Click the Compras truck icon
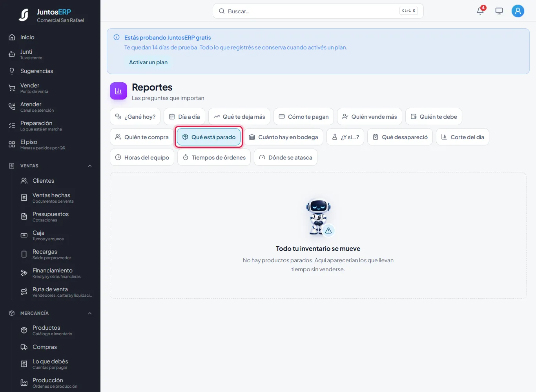Image resolution: width=536 pixels, height=392 pixels. [x=24, y=347]
